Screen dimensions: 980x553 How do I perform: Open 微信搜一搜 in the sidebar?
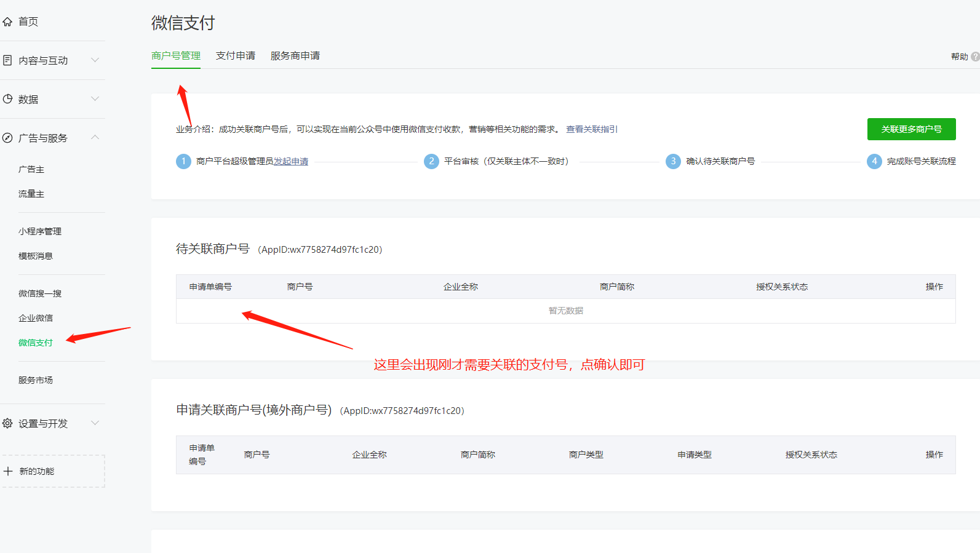pyautogui.click(x=40, y=293)
